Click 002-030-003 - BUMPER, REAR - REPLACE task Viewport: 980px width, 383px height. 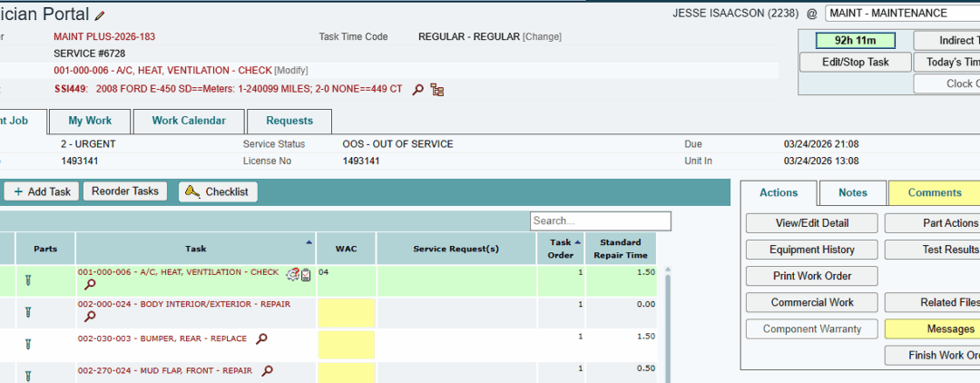pos(162,339)
